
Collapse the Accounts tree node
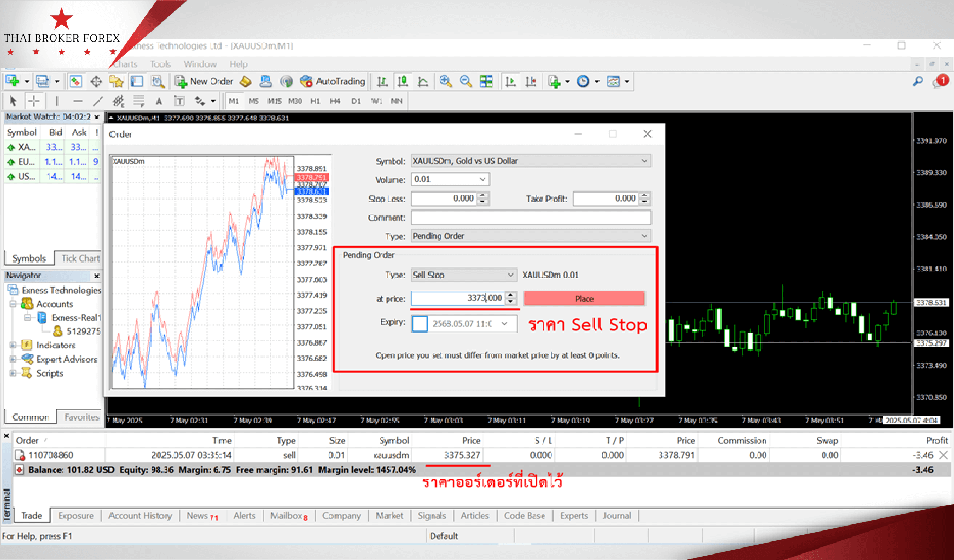pos(13,304)
